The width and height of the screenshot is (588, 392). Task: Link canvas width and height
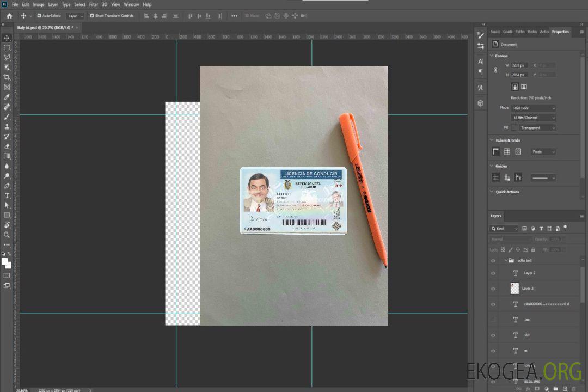(x=495, y=70)
